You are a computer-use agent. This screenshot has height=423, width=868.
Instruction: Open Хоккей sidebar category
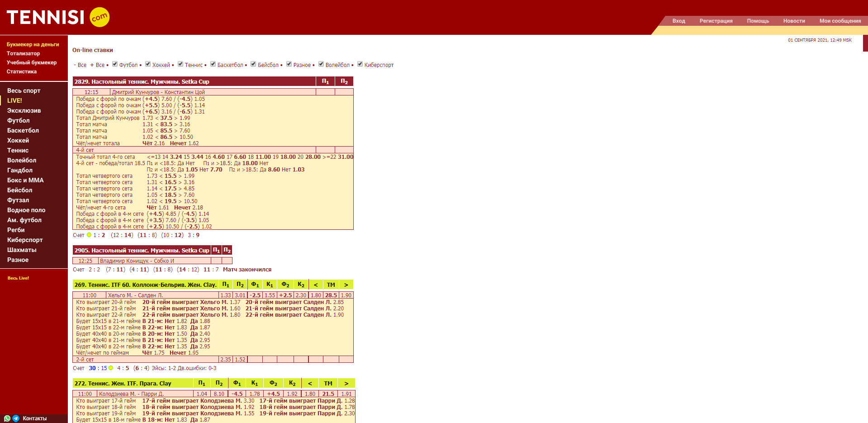tap(18, 140)
